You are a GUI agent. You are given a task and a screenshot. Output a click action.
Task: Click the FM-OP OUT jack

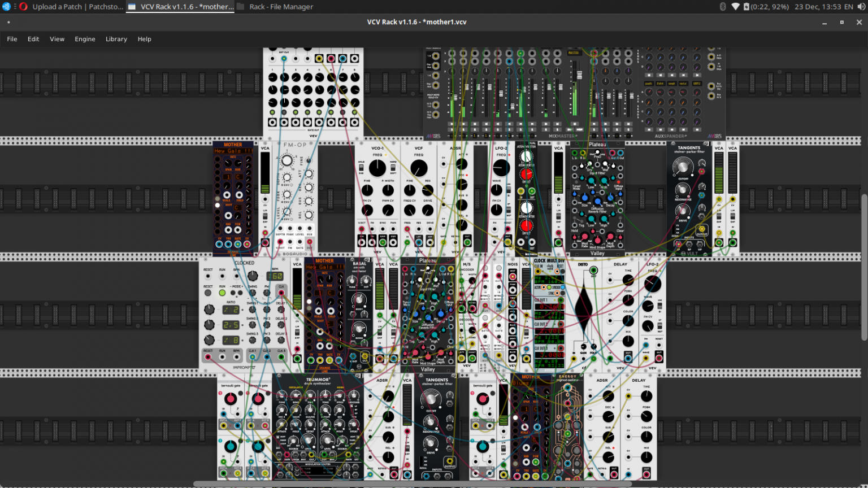point(310,242)
